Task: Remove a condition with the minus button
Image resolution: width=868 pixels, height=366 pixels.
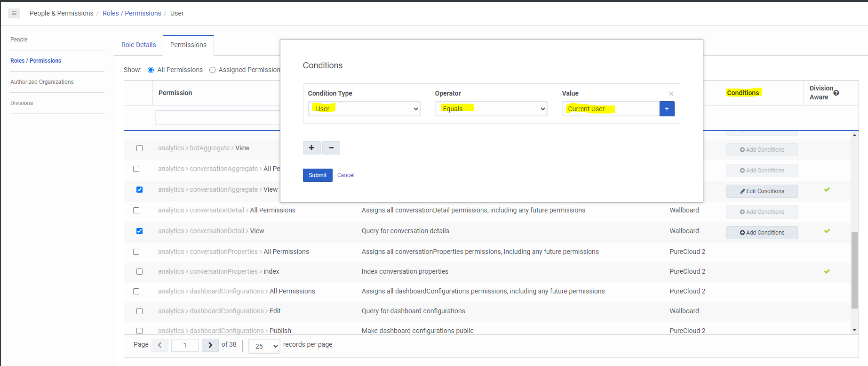Action: (331, 148)
